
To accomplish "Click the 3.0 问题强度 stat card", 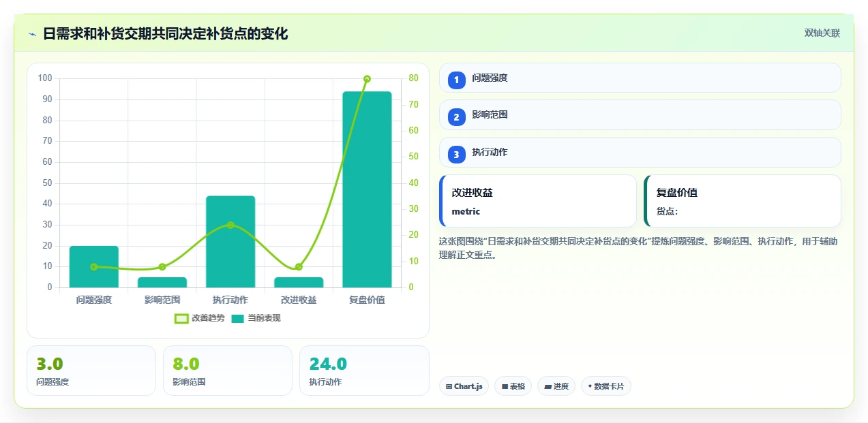I will (x=91, y=371).
